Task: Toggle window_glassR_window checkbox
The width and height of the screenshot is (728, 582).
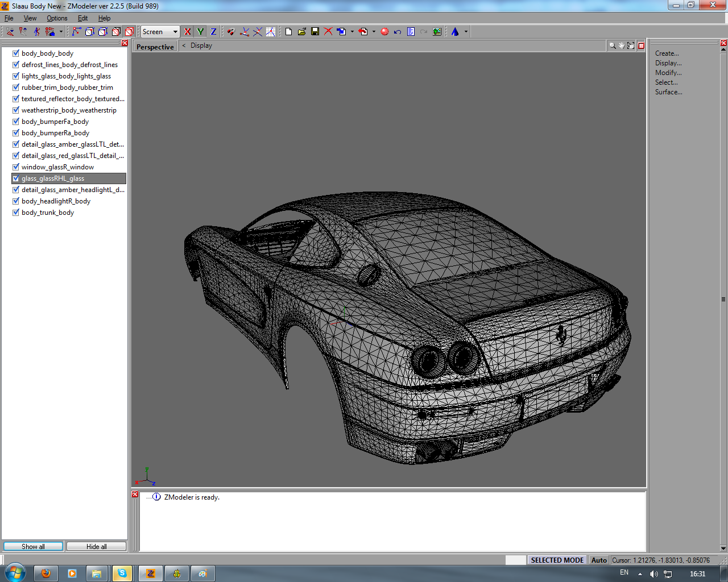Action: 16,167
